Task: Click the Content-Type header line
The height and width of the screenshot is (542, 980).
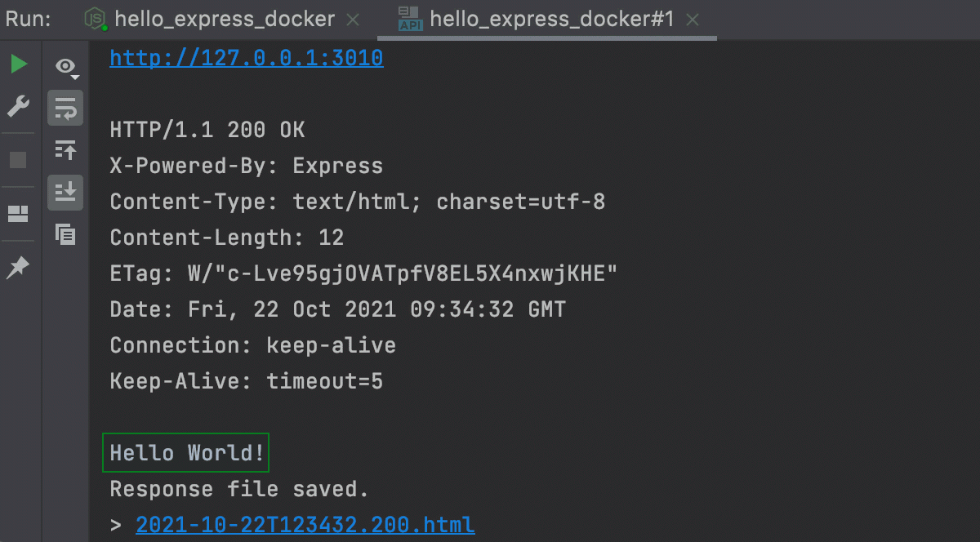Action: coord(357,202)
